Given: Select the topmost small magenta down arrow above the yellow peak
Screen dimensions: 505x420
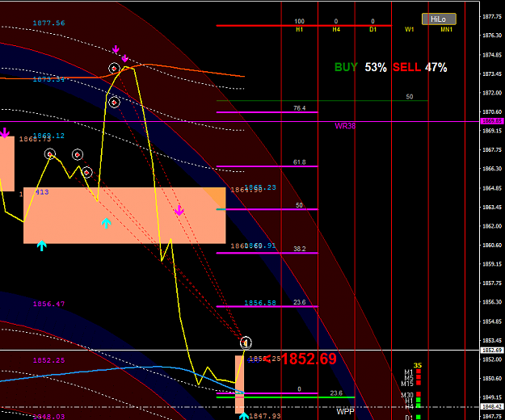Looking at the screenshot, I should point(116,49).
